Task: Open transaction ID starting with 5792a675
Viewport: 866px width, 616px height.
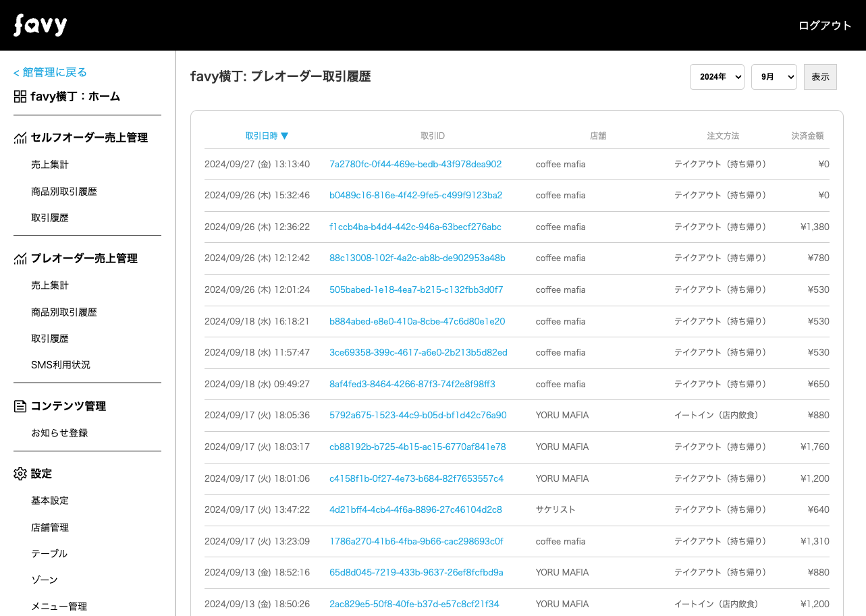Action: 417,415
